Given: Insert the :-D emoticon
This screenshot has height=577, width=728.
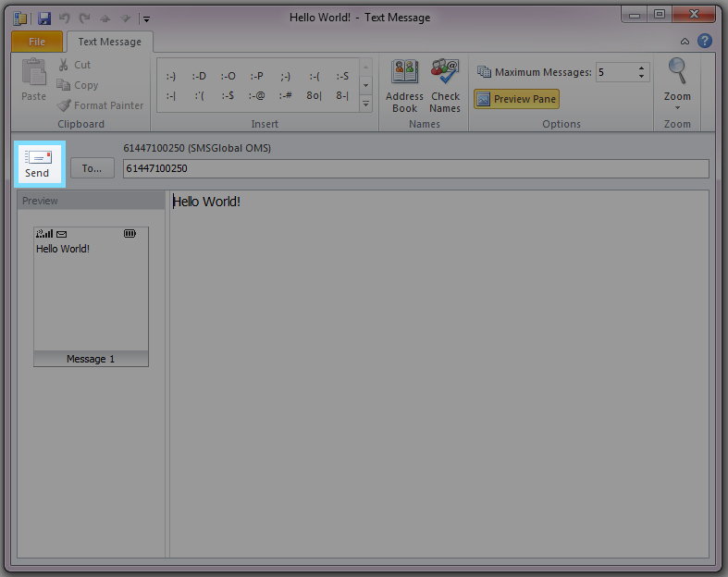Looking at the screenshot, I should [199, 76].
